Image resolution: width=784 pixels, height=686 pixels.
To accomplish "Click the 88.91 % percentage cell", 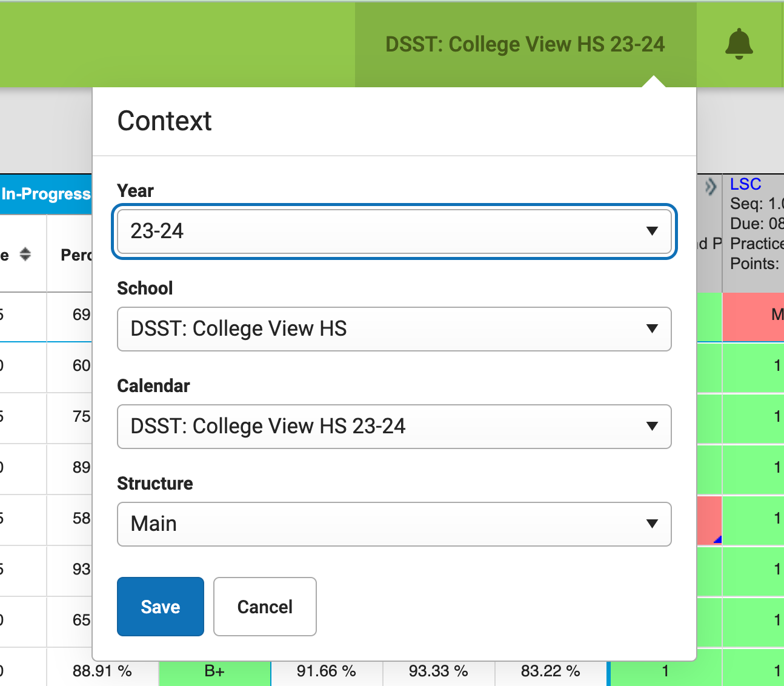I will tap(103, 671).
